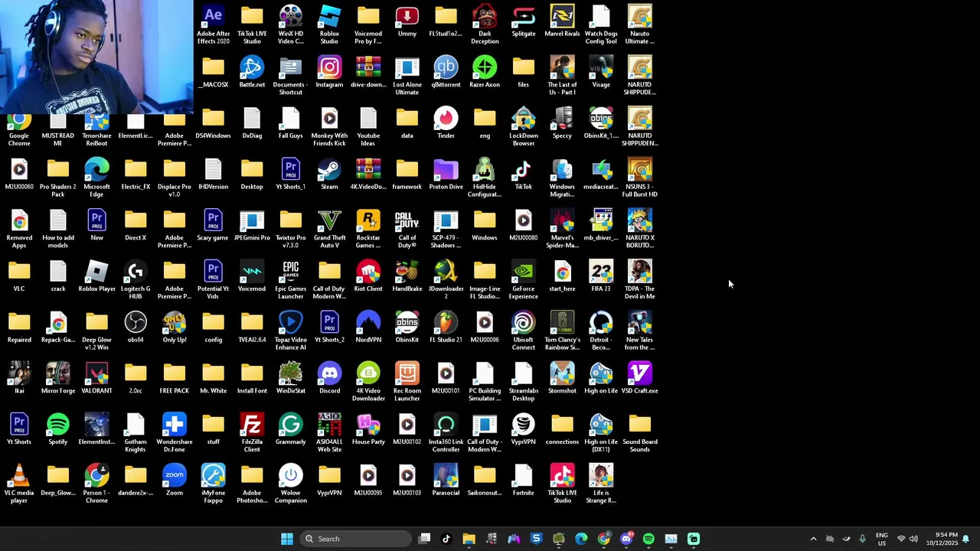Open Person 1 - Chrome shortcut
The image size is (980, 551).
(x=96, y=484)
